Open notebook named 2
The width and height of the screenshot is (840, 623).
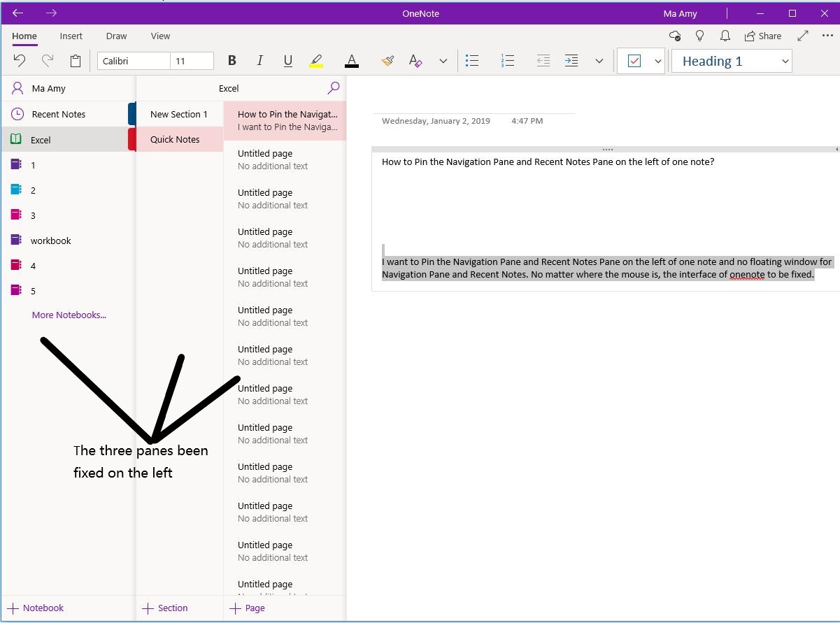click(x=69, y=190)
